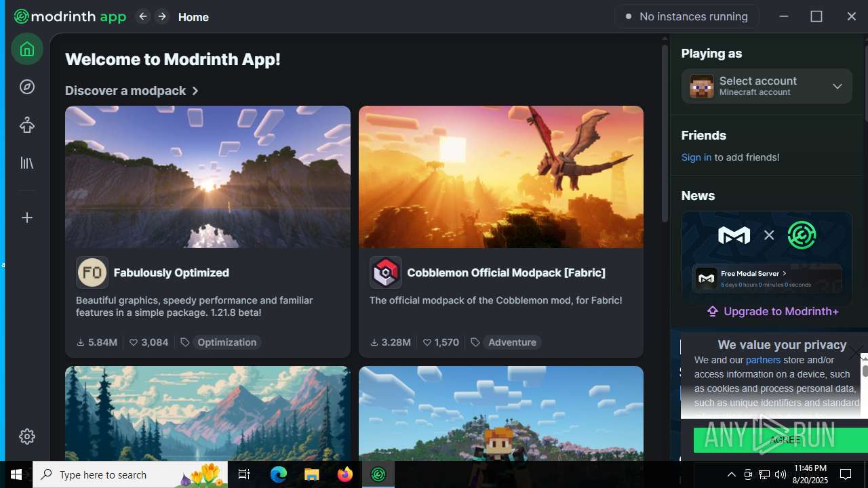Viewport: 868px width, 488px height.
Task: Open Fabulously Optimized modpack thumbnail
Action: point(208,177)
